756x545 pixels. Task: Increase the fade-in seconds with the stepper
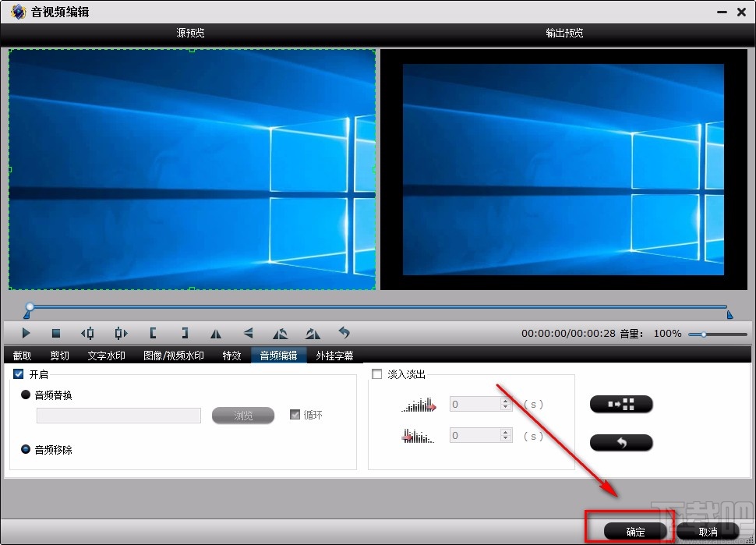pyautogui.click(x=506, y=400)
